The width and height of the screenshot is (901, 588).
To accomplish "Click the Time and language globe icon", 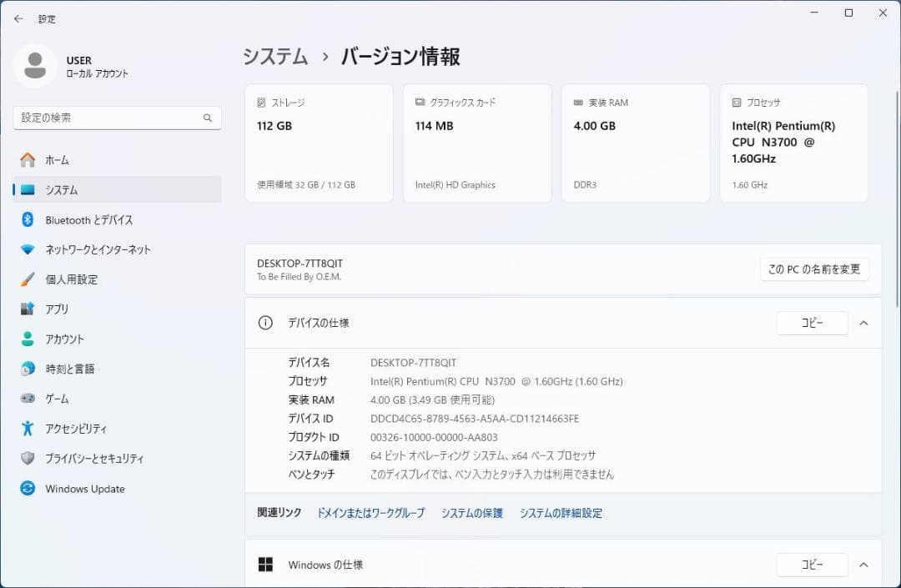I will (28, 369).
